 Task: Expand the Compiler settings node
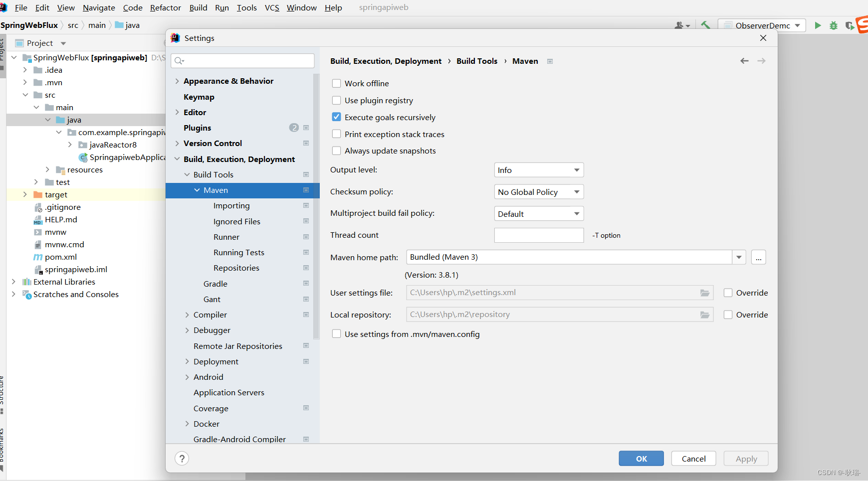(187, 315)
